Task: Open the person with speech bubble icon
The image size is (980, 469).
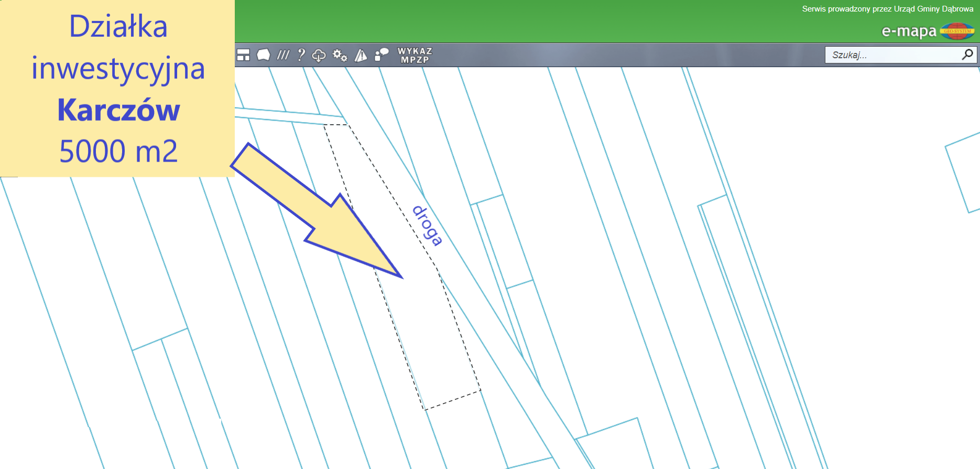Action: [382, 55]
